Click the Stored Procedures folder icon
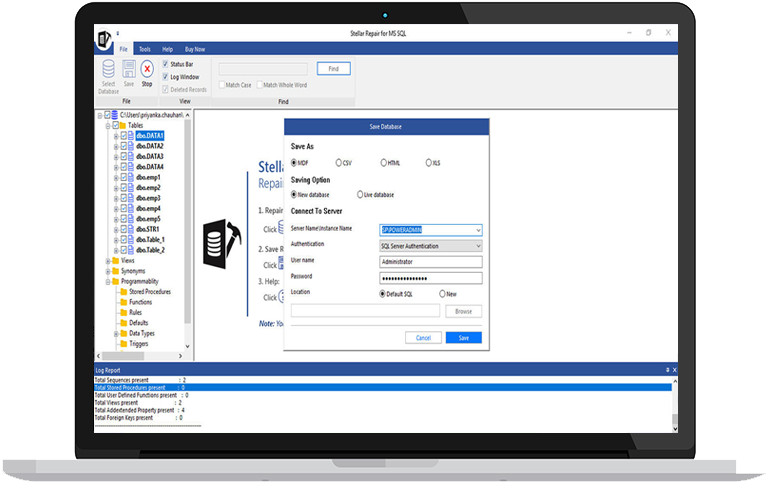The width and height of the screenshot is (772, 488). coord(124,292)
